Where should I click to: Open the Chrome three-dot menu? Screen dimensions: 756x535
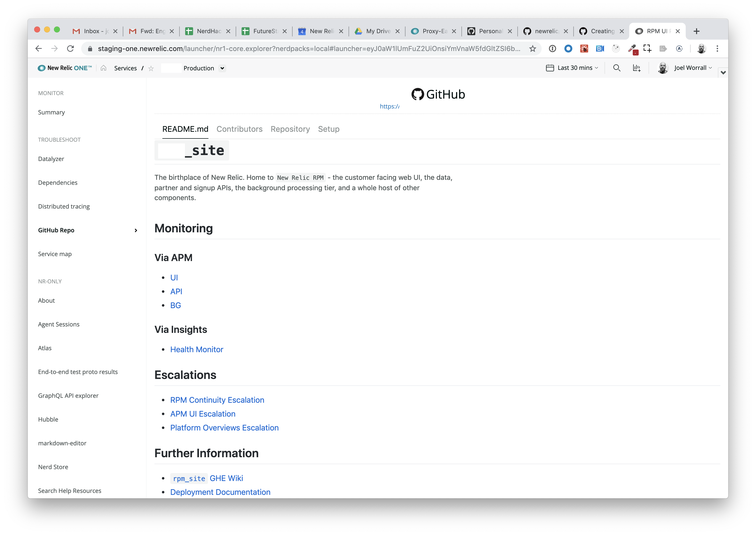pos(717,49)
